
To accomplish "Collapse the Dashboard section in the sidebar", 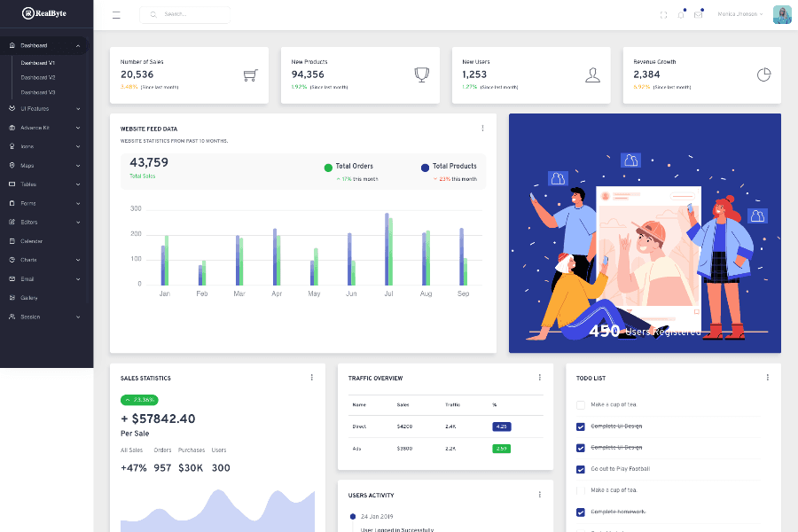I will point(31,44).
